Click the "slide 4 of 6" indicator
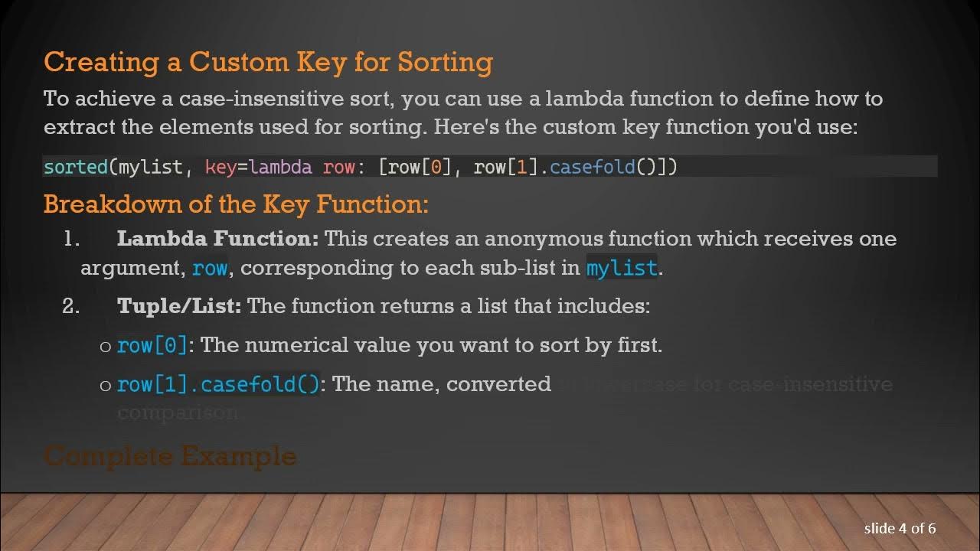 click(x=900, y=528)
